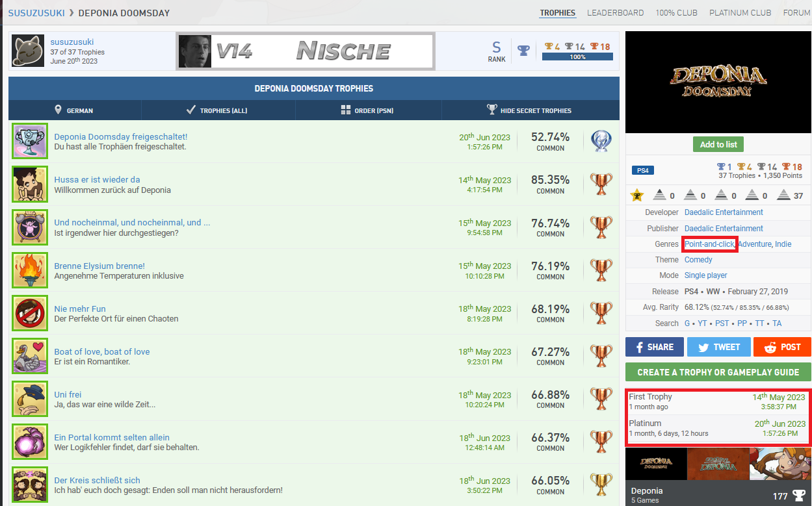This screenshot has height=506, width=812.
Task: Click the Platinum date entry in sidebar
Action: [x=718, y=428]
